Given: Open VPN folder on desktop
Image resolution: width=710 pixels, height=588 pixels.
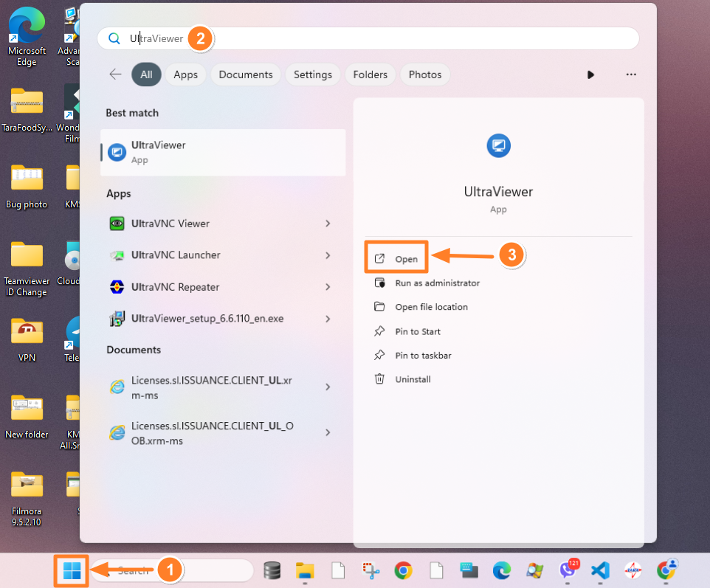Looking at the screenshot, I should coord(27,340).
